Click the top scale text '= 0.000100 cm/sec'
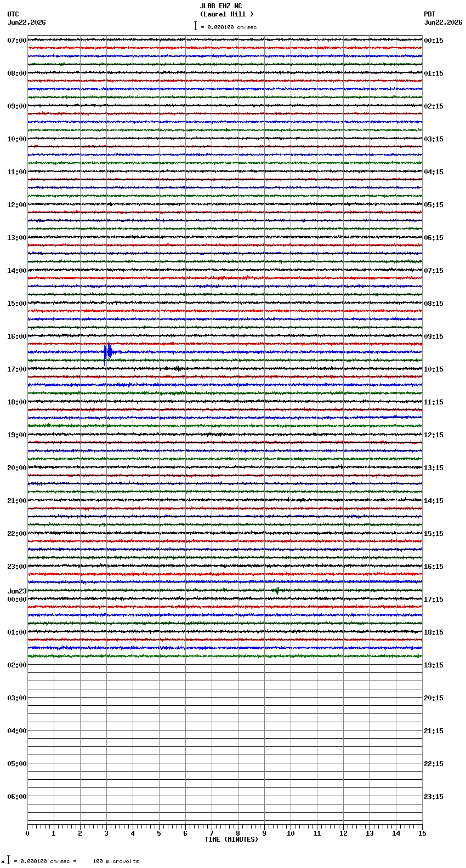Viewport: 466px width, 868px height. point(229,27)
